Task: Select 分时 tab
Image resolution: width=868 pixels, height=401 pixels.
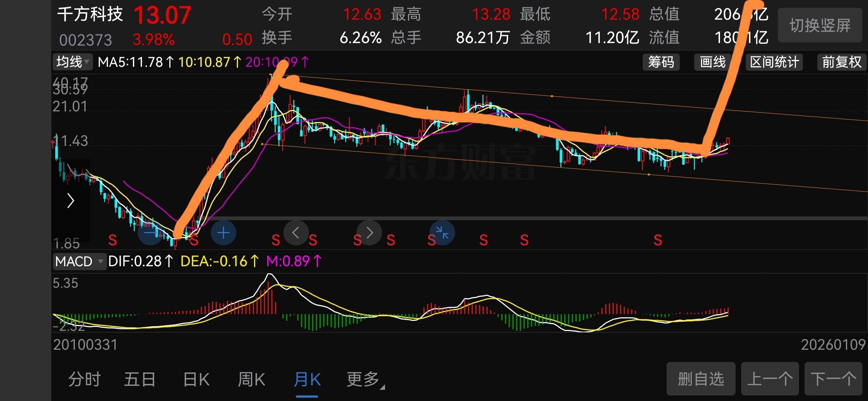Action: (x=85, y=379)
